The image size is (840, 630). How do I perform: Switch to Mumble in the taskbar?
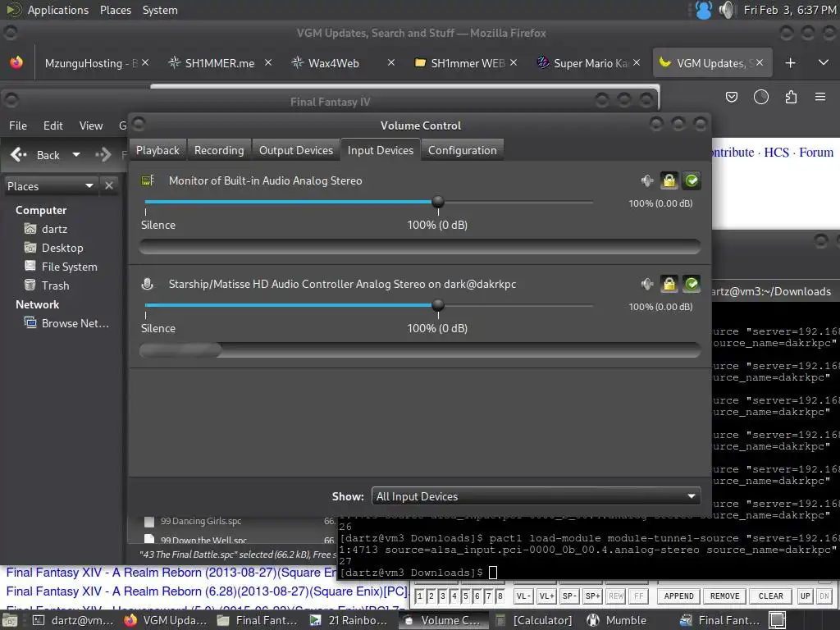[x=616, y=620]
